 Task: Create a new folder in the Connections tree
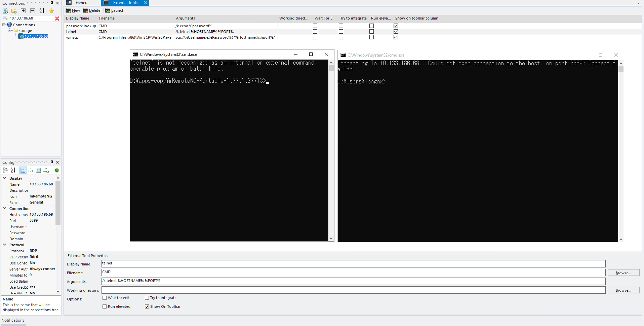coord(14,11)
